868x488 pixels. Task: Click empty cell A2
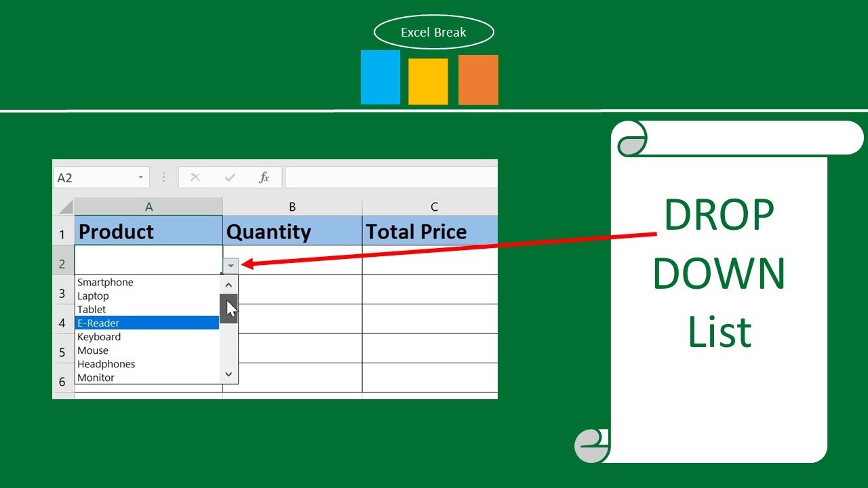[x=149, y=260]
